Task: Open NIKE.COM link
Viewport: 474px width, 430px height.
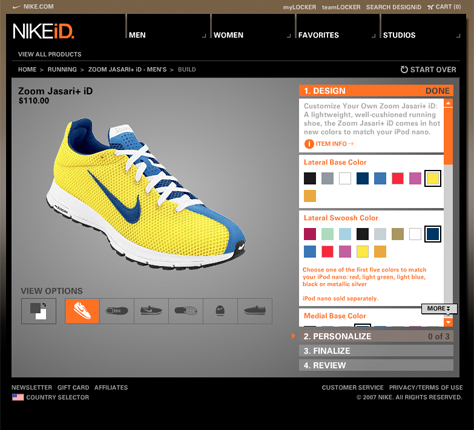Action: pos(38,7)
